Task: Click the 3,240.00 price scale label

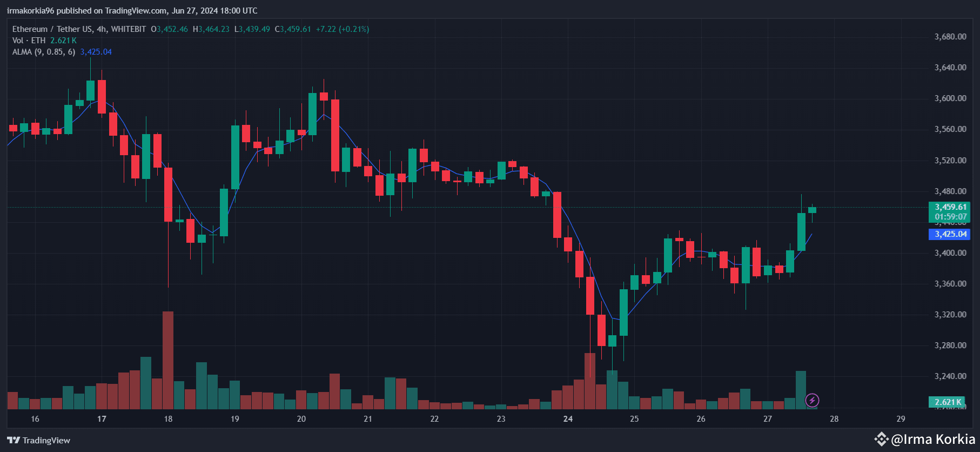Action: pos(950,376)
